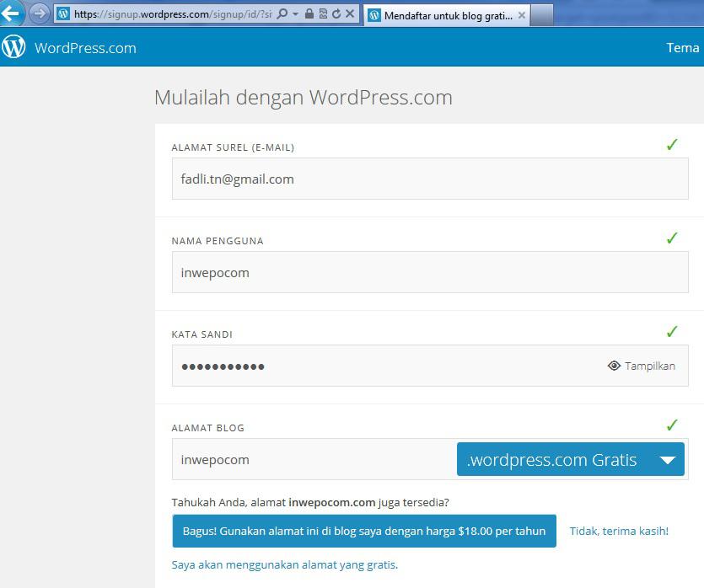Open the address bar dropdown arrow
Viewport: 704px width, 588px height.
click(x=295, y=14)
